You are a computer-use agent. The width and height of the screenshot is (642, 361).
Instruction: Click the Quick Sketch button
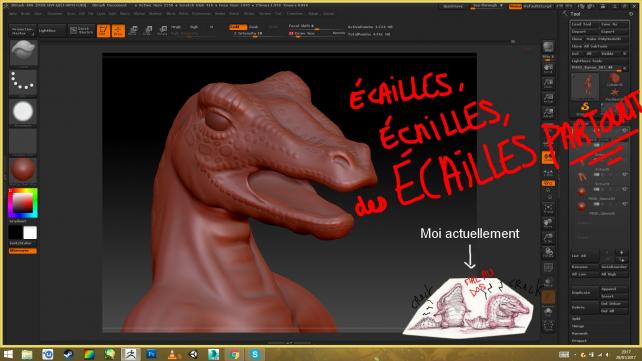pos(81,31)
